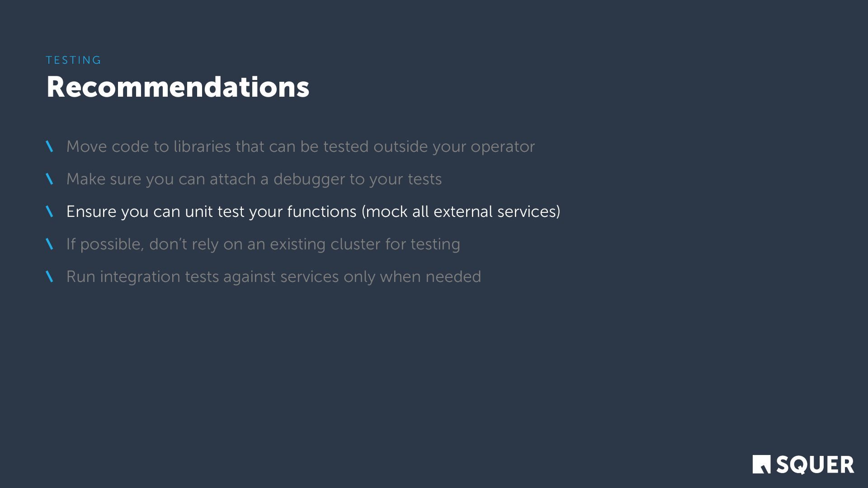Click the blue slash bullet before "If possible"
The height and width of the screenshot is (488, 868).
50,244
